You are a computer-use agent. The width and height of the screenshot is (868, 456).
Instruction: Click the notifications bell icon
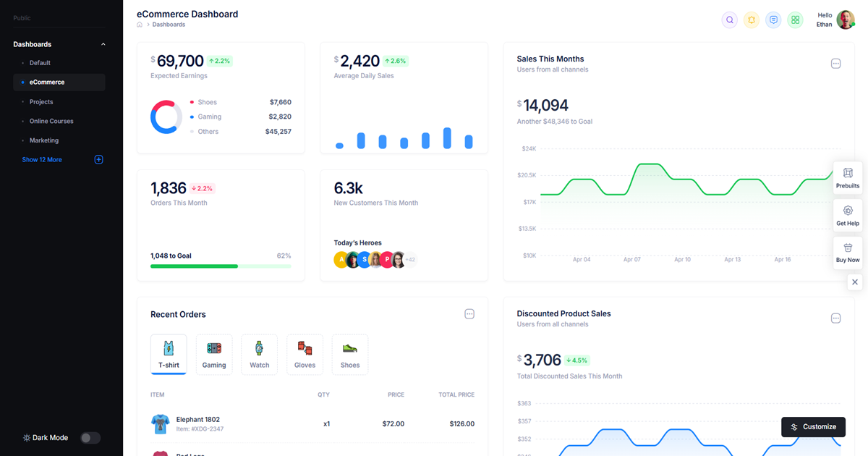click(x=751, y=20)
